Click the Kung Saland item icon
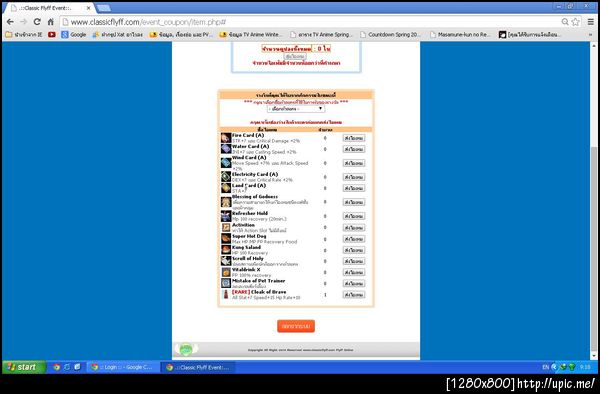 click(x=226, y=250)
